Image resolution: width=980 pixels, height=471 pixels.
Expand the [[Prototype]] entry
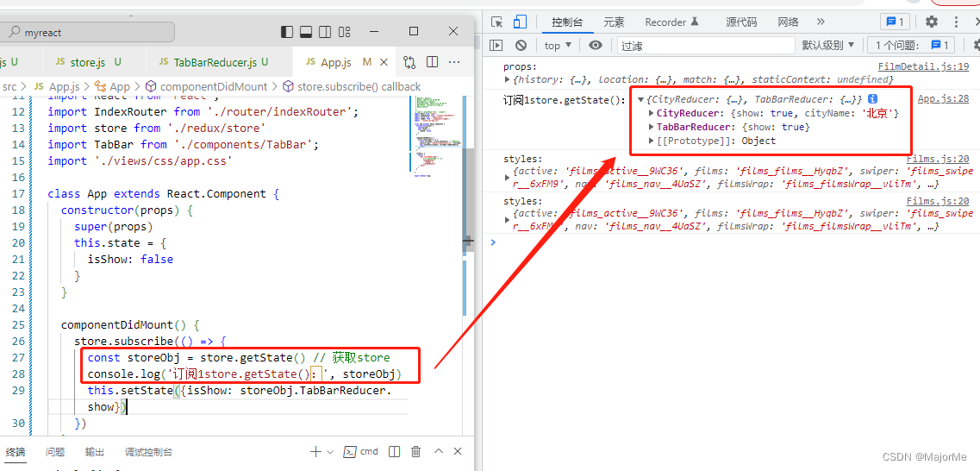pos(652,141)
